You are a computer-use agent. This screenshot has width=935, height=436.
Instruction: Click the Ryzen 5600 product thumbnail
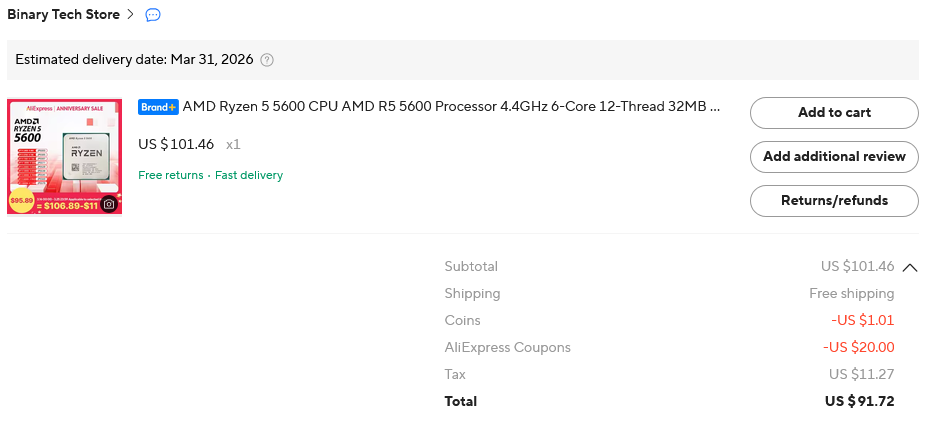click(64, 156)
